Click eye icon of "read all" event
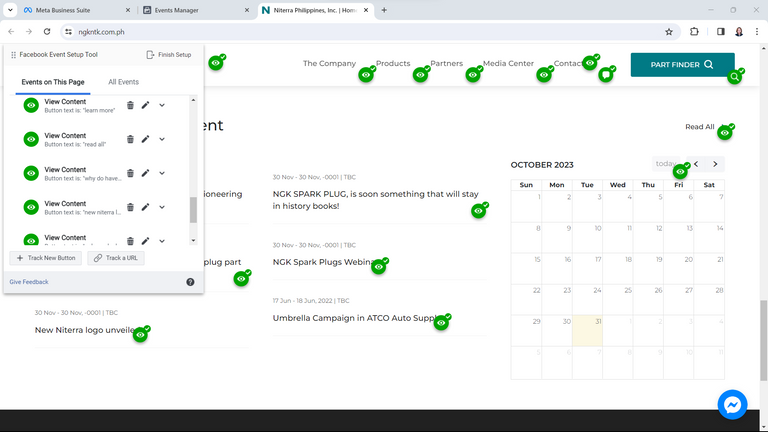Screen dimensions: 768x432 [x=31, y=139]
